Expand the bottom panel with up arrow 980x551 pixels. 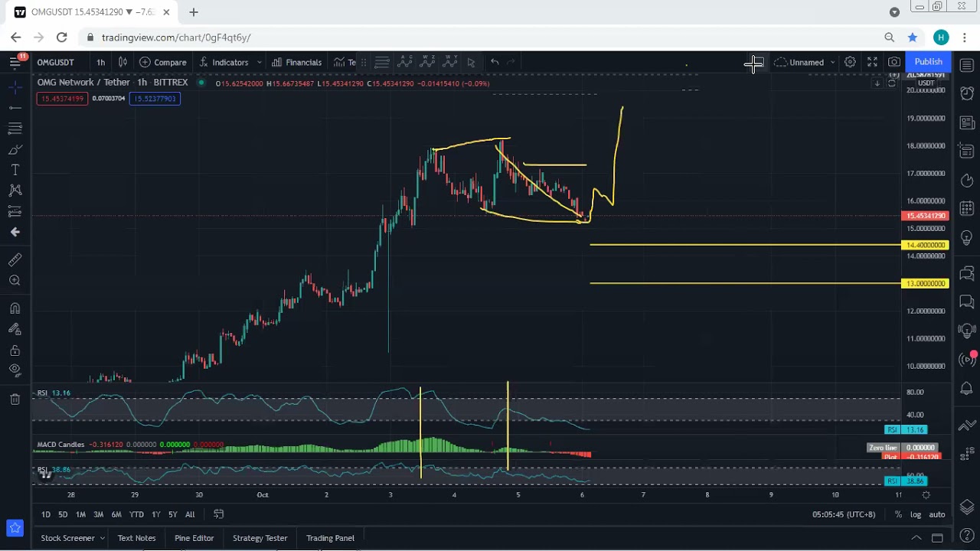click(x=916, y=538)
